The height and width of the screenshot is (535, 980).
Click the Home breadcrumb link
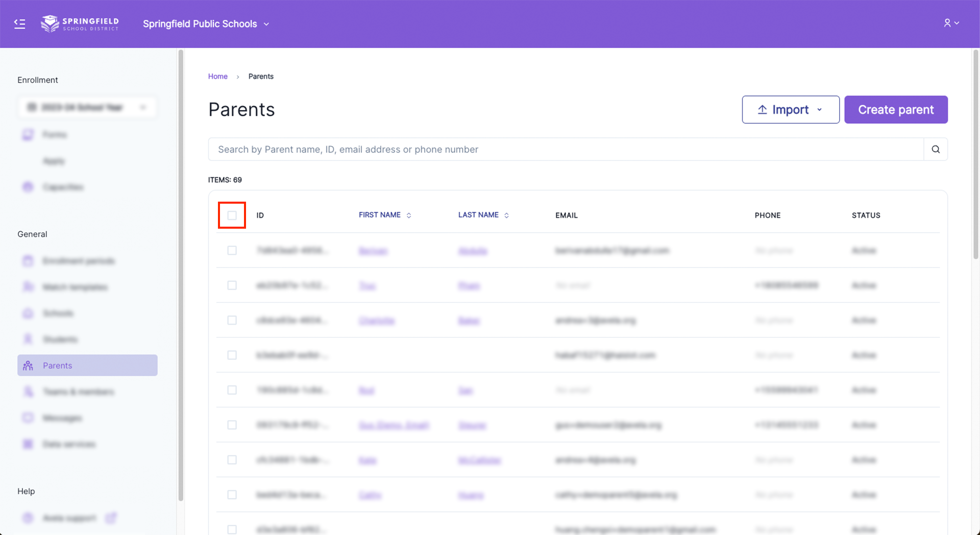pyautogui.click(x=217, y=77)
